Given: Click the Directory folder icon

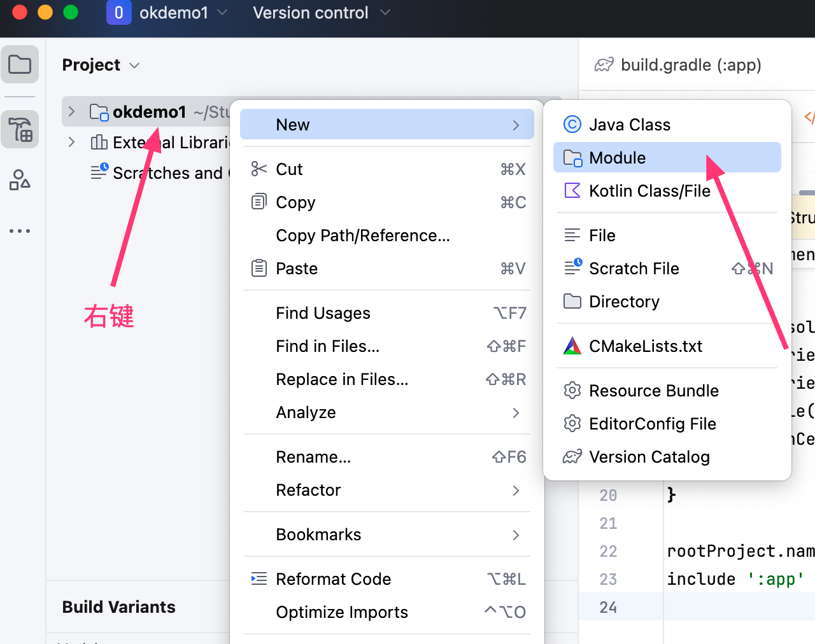Looking at the screenshot, I should [572, 301].
